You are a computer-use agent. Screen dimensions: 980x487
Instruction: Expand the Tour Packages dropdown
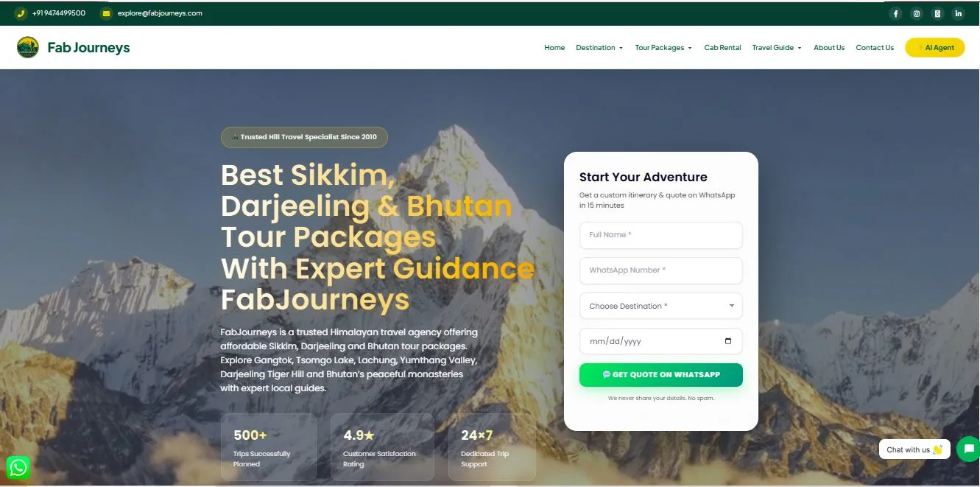(663, 48)
